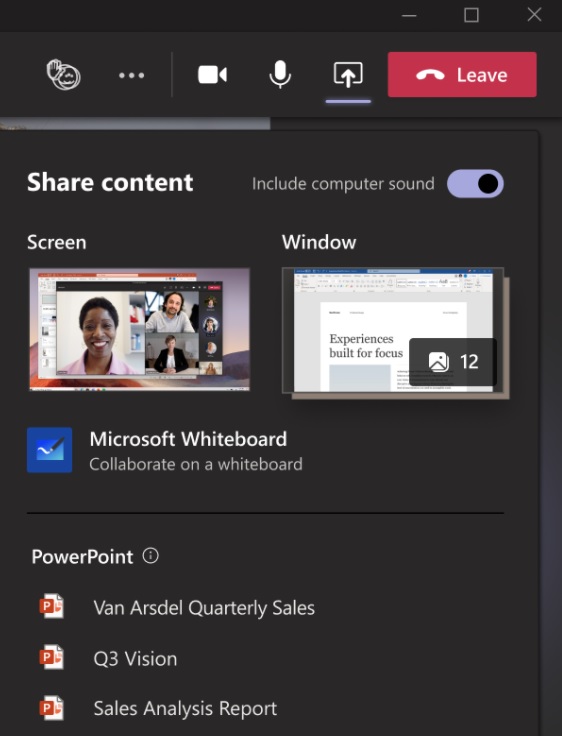Present Van Arsdel Quarterly Sales deck
562x736 pixels.
click(204, 608)
